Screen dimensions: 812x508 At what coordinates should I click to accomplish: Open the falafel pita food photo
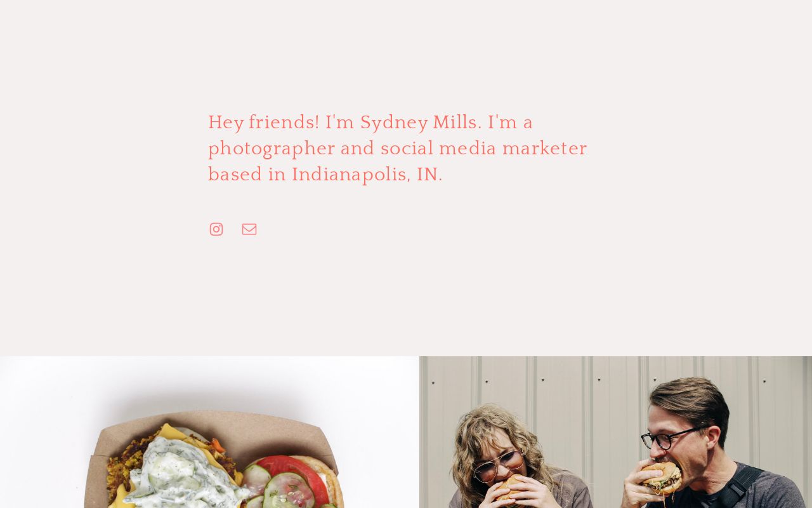coord(209,432)
